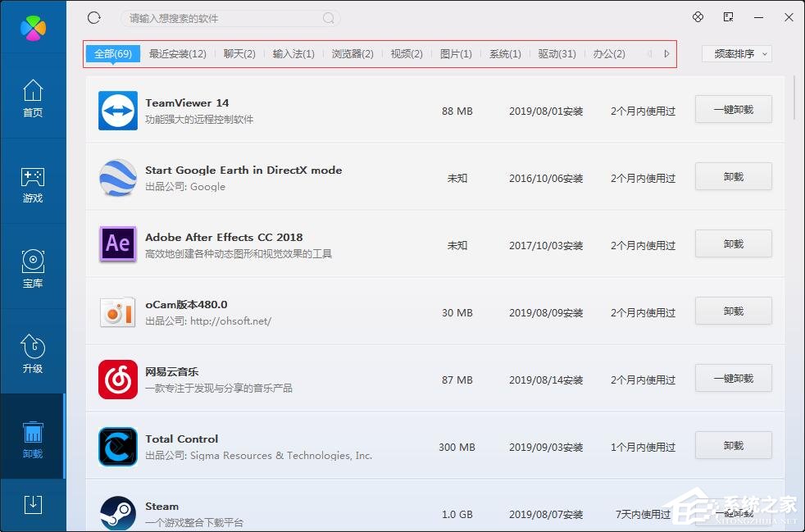The image size is (805, 532).
Task: Click 卸载 button for Total Control
Action: pyautogui.click(x=732, y=445)
